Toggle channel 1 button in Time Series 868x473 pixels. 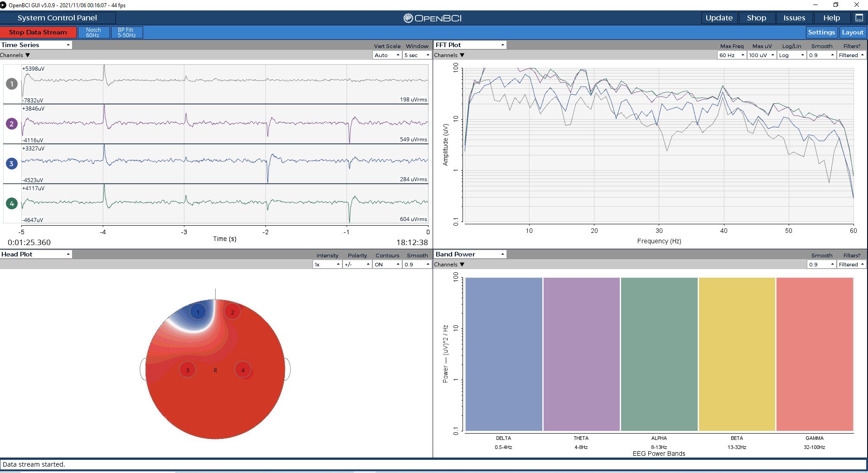pyautogui.click(x=12, y=84)
